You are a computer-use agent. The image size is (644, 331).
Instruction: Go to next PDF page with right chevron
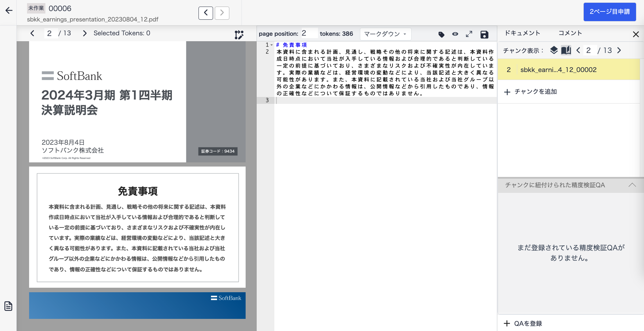coord(85,33)
